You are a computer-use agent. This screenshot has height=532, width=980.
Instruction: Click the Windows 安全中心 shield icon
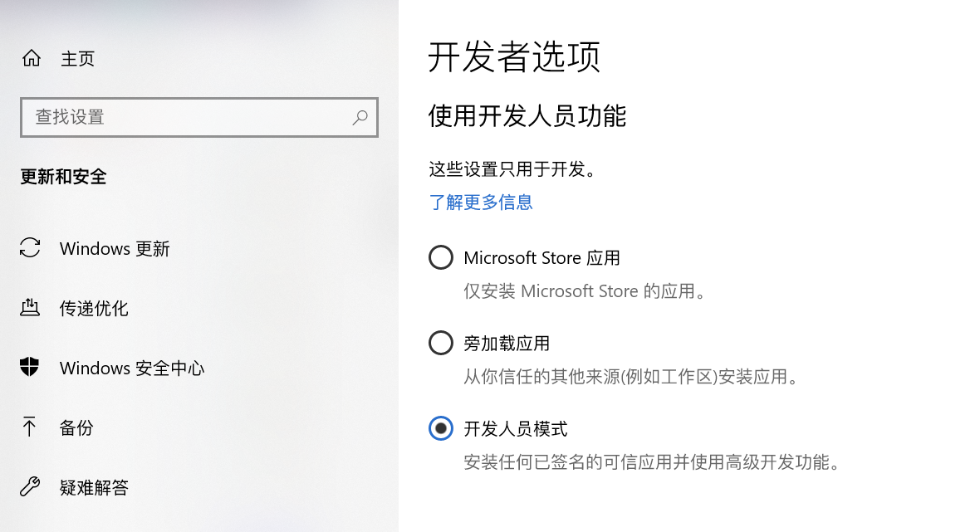[x=30, y=368]
